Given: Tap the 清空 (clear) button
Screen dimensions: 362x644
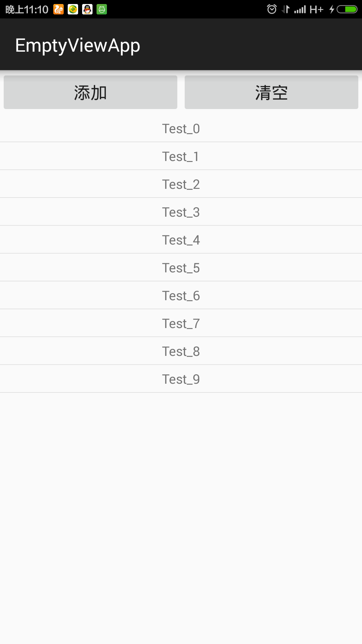Looking at the screenshot, I should click(x=271, y=92).
